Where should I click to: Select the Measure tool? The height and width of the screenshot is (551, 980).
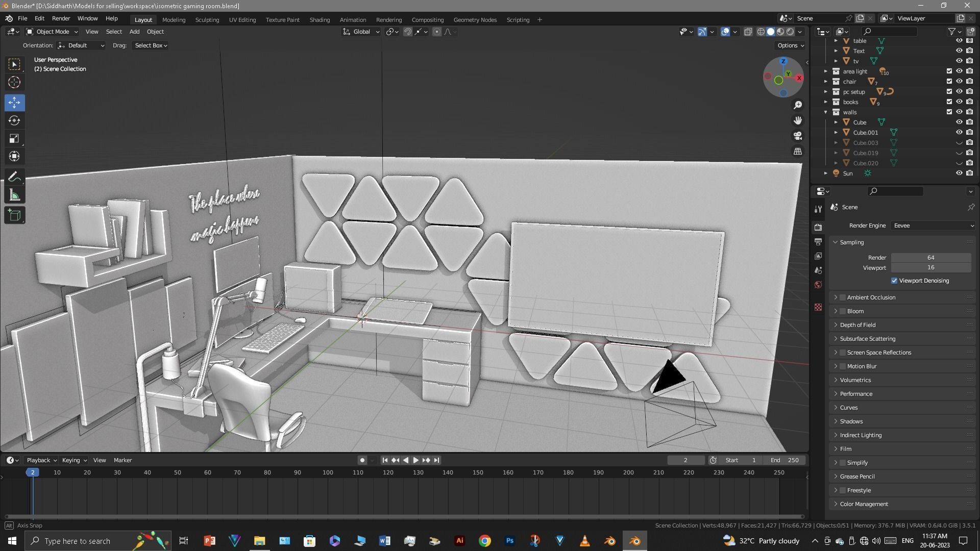[14, 195]
